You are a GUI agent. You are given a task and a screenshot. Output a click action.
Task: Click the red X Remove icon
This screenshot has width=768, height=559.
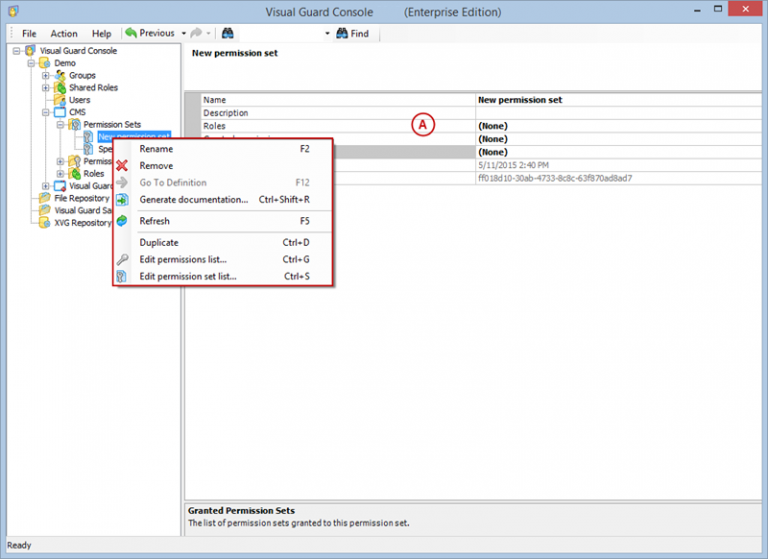[122, 166]
